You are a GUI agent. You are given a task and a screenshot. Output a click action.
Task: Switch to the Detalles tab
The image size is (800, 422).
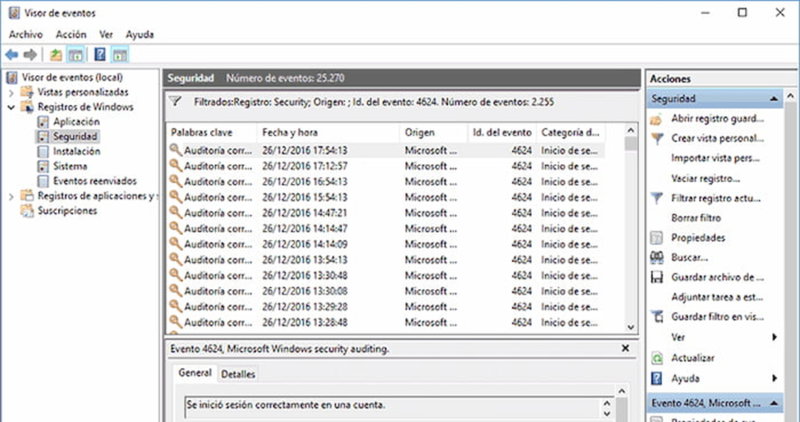pos(238,374)
